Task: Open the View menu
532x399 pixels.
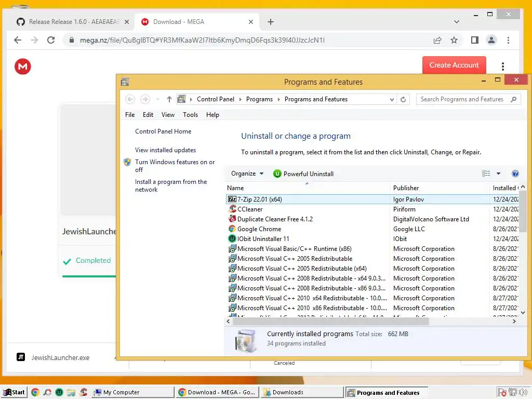Action: pos(168,115)
